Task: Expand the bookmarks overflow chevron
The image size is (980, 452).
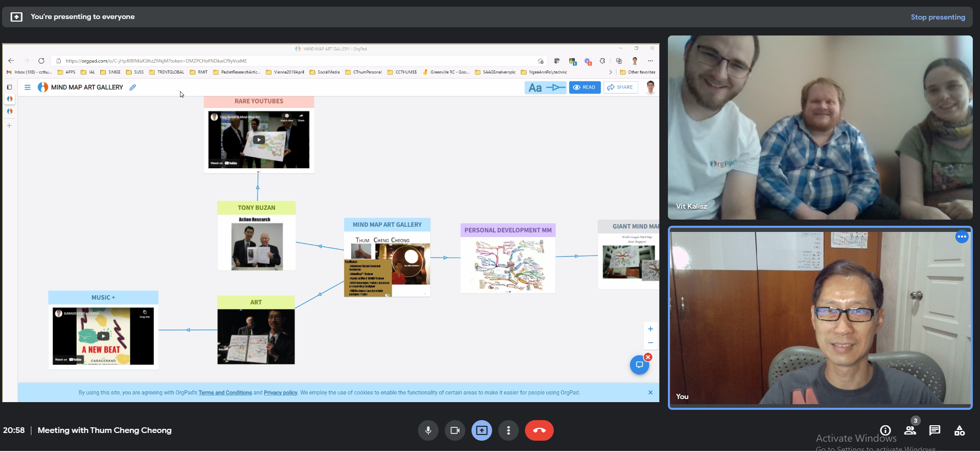Action: click(x=610, y=73)
